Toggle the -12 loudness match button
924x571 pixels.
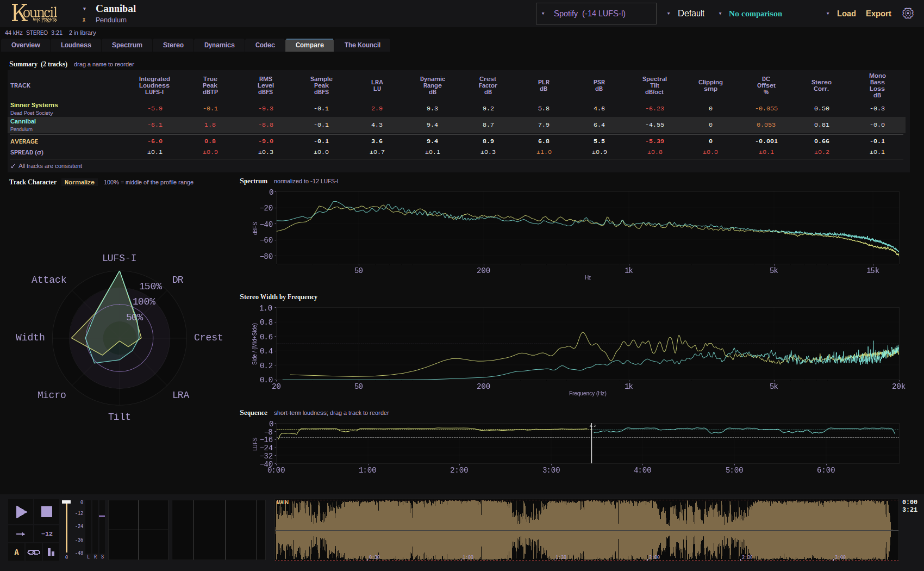coord(47,534)
